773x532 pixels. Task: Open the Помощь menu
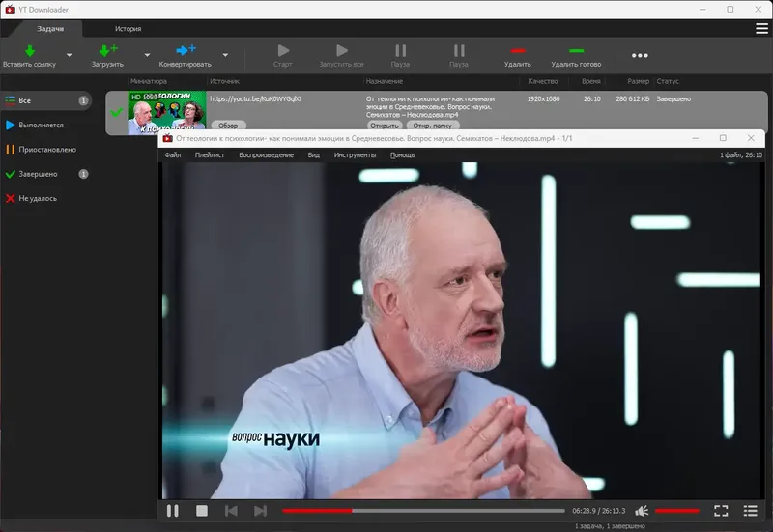[x=403, y=154]
